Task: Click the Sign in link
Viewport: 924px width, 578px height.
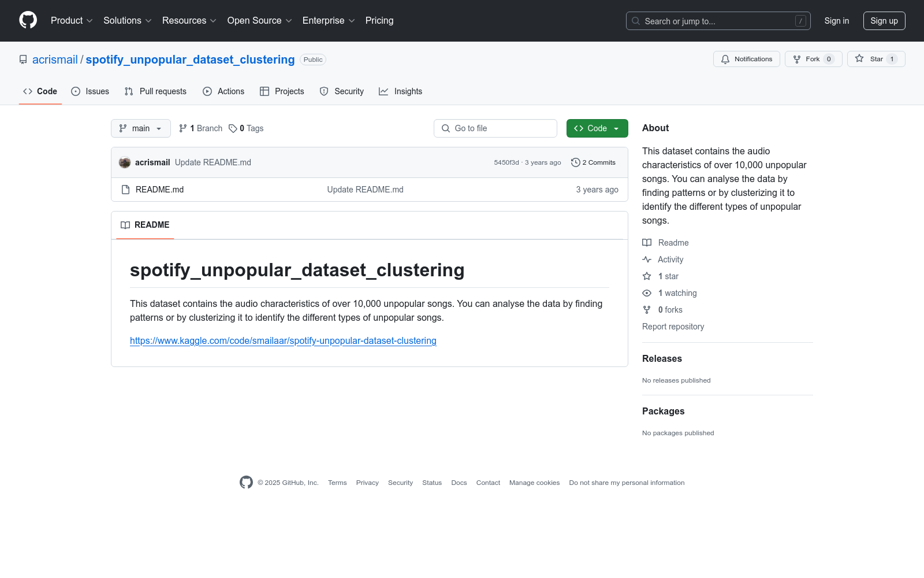Action: (837, 21)
